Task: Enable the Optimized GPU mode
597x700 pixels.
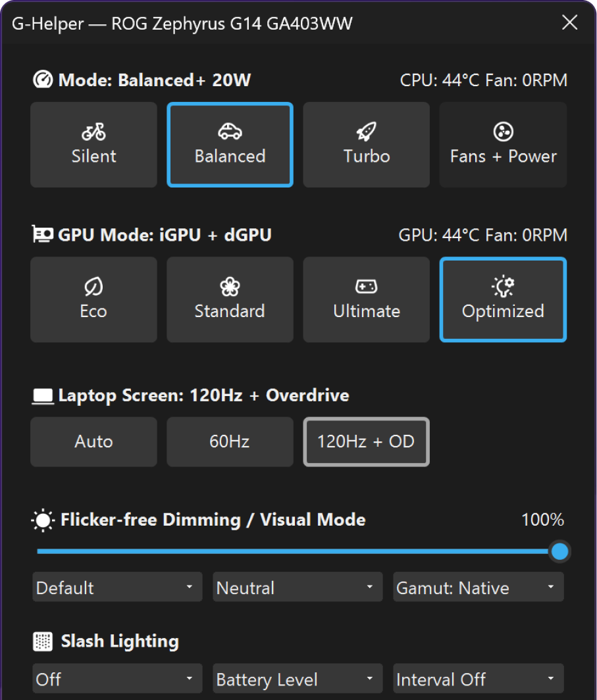Action: pyautogui.click(x=504, y=299)
